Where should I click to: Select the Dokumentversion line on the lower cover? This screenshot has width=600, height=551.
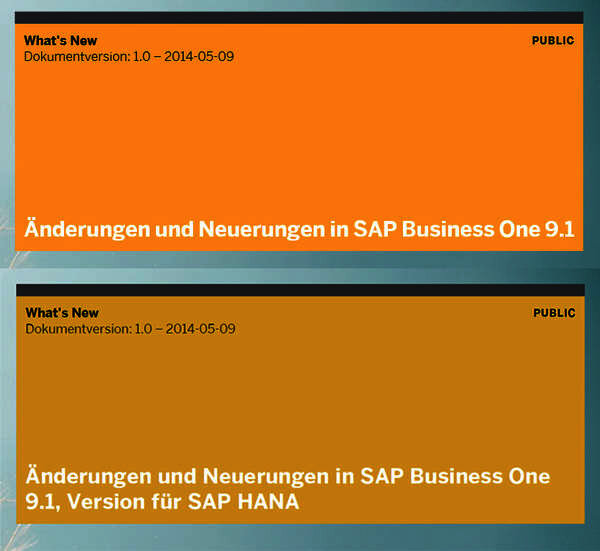pyautogui.click(x=129, y=328)
